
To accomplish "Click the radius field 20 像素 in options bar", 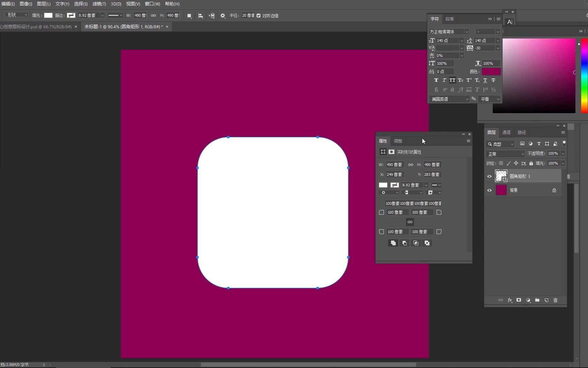I will 248,16.
